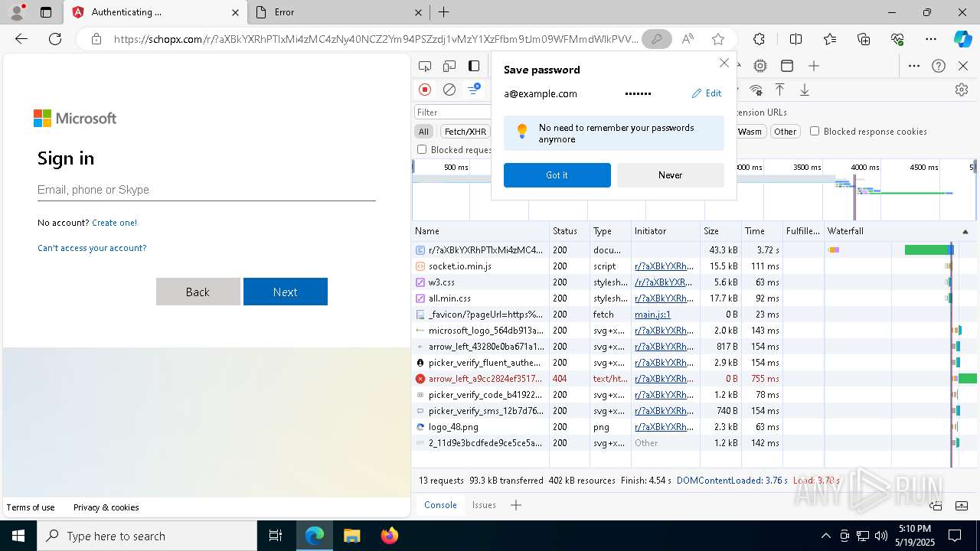This screenshot has width=980, height=551.
Task: Open the tab actions menu icon
Action: point(46,12)
